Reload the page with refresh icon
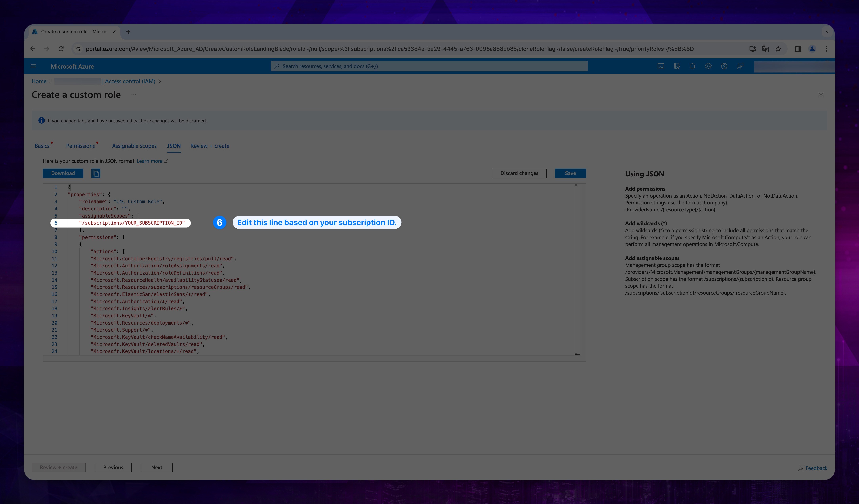859x504 pixels. coord(61,49)
